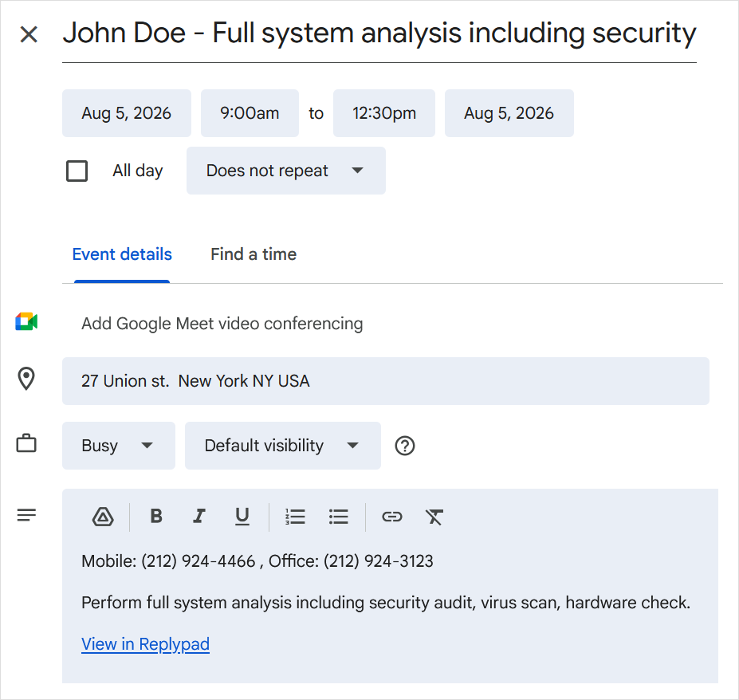Enable the All day checkbox
This screenshot has width=739, height=700.
(x=77, y=171)
